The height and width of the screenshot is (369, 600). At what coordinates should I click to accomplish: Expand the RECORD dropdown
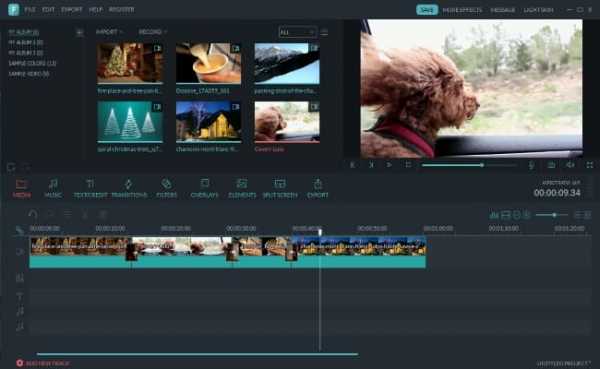[152, 32]
